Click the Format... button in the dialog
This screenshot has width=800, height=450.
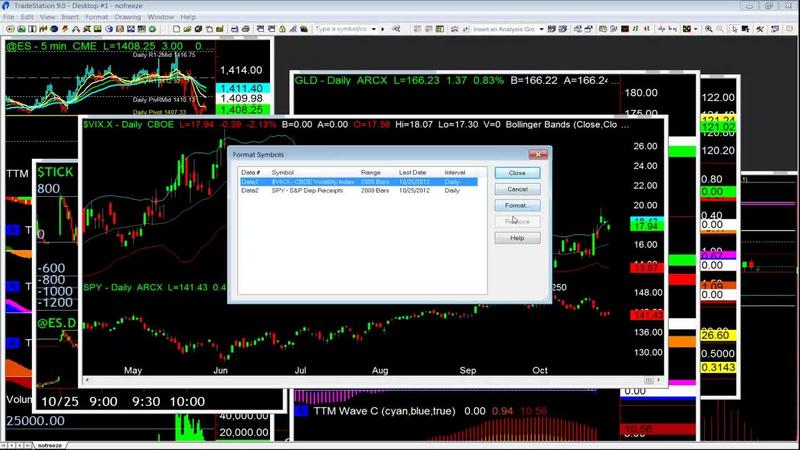[517, 206]
